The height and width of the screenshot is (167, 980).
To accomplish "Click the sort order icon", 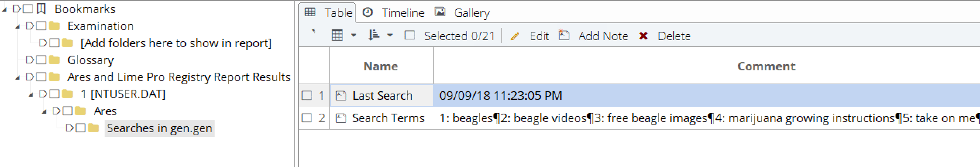I will click(x=374, y=36).
